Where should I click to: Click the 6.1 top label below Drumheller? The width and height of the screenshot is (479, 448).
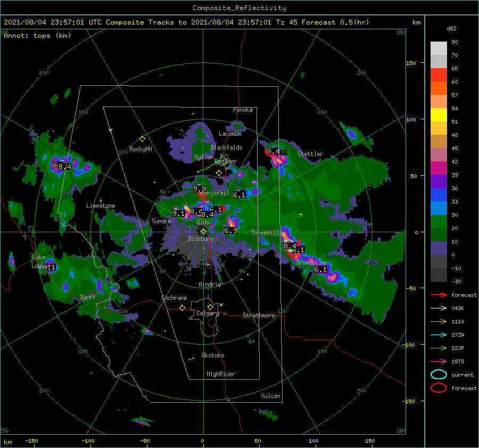(320, 270)
